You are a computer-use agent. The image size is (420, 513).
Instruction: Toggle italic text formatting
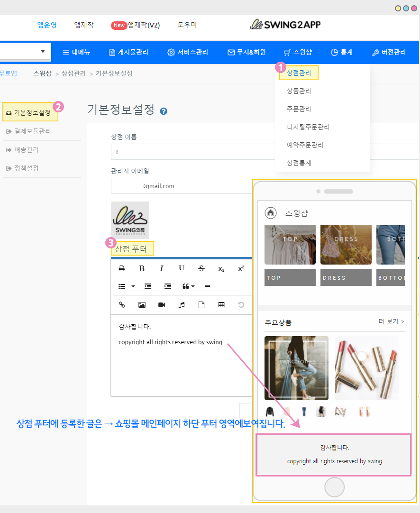click(162, 268)
